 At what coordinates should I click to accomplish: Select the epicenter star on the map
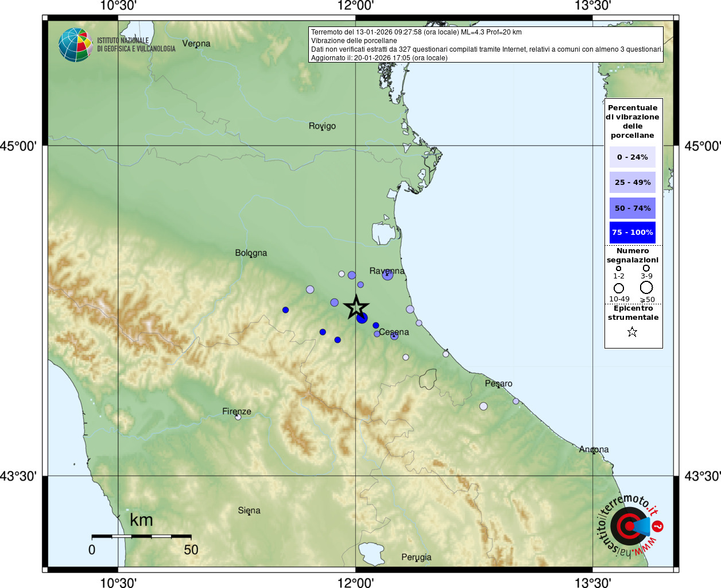356,307
